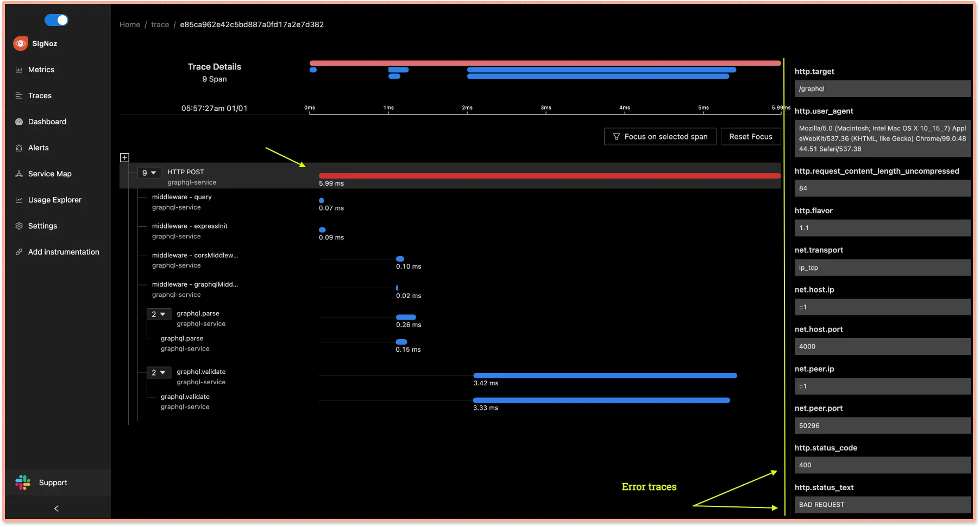
Task: Click request content length value 84
Action: [x=882, y=188]
